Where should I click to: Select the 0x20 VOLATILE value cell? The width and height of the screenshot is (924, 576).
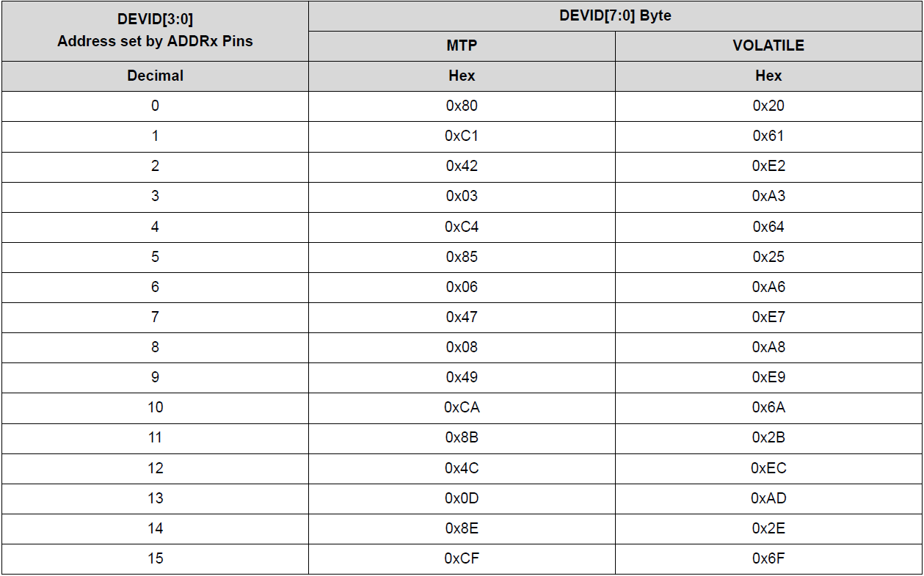[x=768, y=106]
